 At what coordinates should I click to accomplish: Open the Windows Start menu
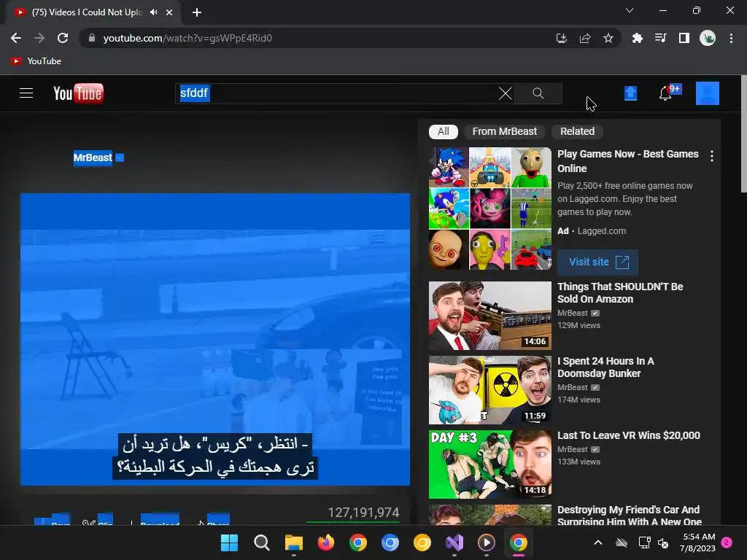click(x=229, y=542)
